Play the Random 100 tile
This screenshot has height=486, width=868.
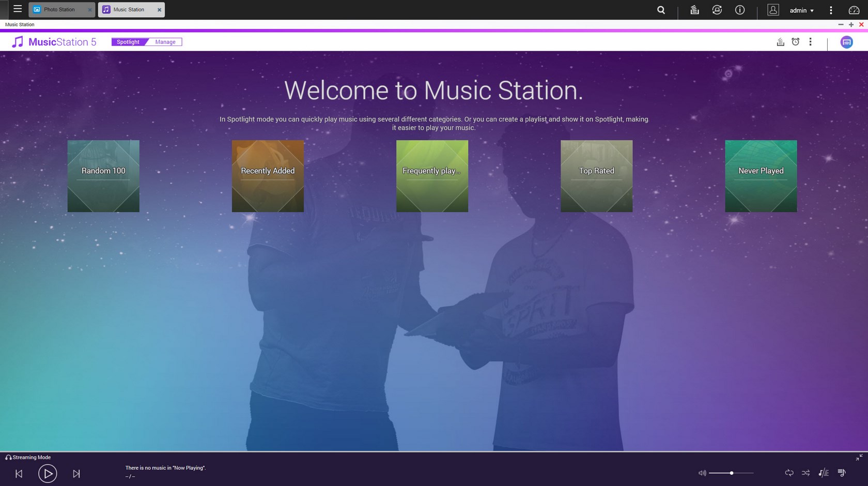pyautogui.click(x=103, y=176)
